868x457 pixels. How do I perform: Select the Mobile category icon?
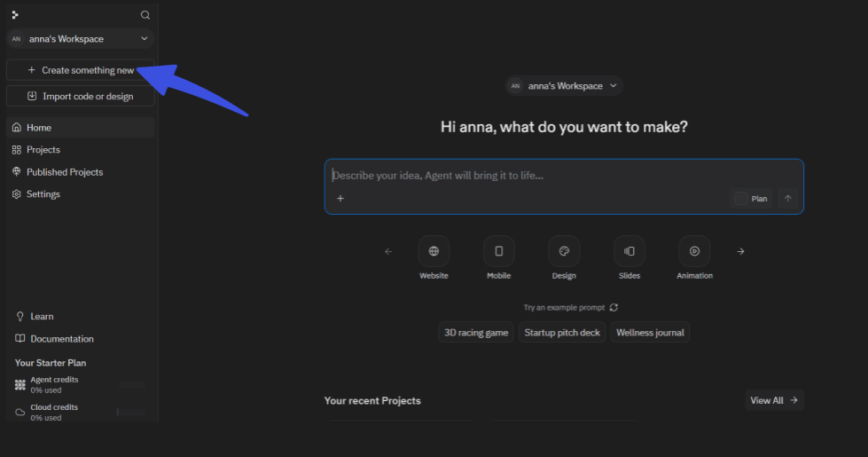click(499, 251)
